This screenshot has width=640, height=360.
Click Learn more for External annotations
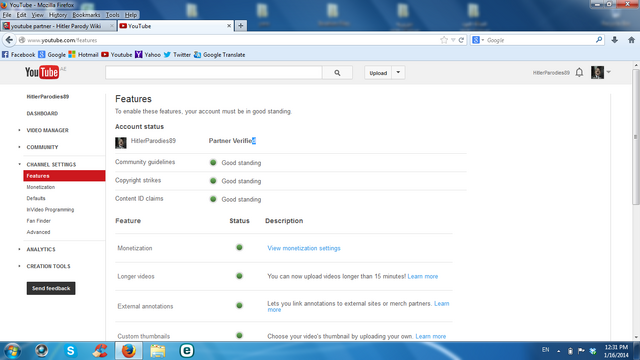(442, 304)
